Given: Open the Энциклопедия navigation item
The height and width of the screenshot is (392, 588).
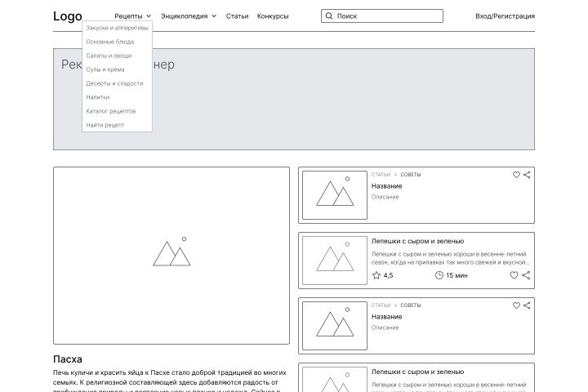Looking at the screenshot, I should point(184,16).
